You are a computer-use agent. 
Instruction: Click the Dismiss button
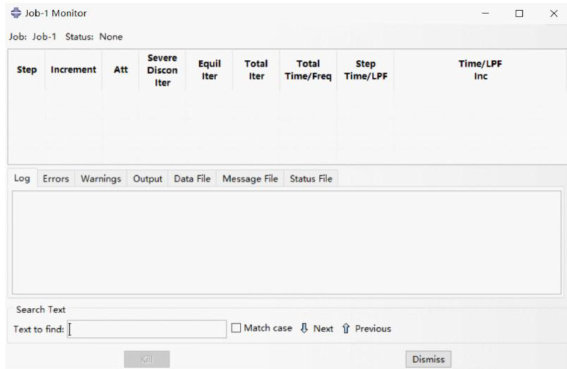coord(428,359)
